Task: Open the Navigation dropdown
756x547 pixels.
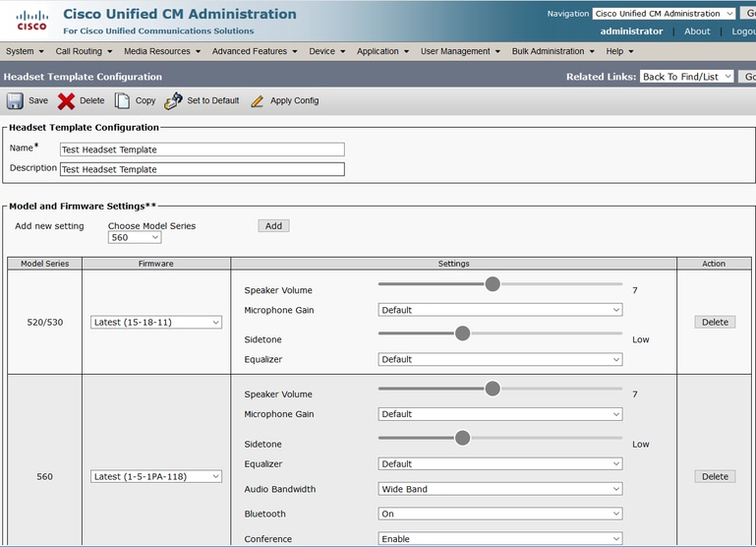Action: [x=664, y=14]
